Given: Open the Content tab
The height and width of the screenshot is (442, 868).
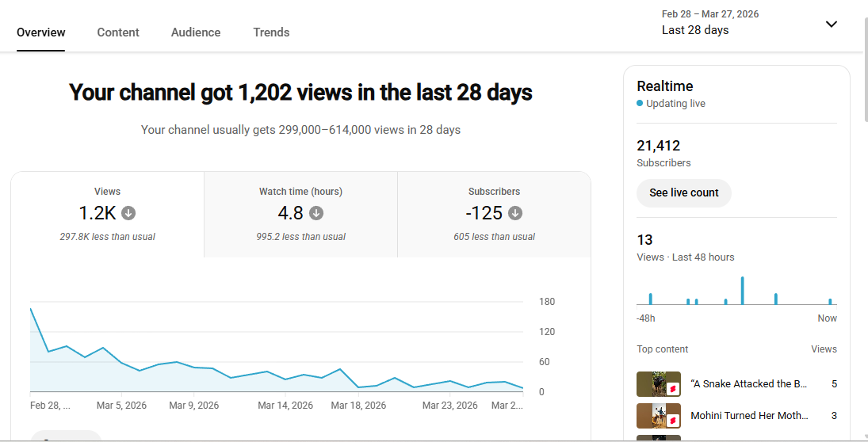Looking at the screenshot, I should (118, 32).
